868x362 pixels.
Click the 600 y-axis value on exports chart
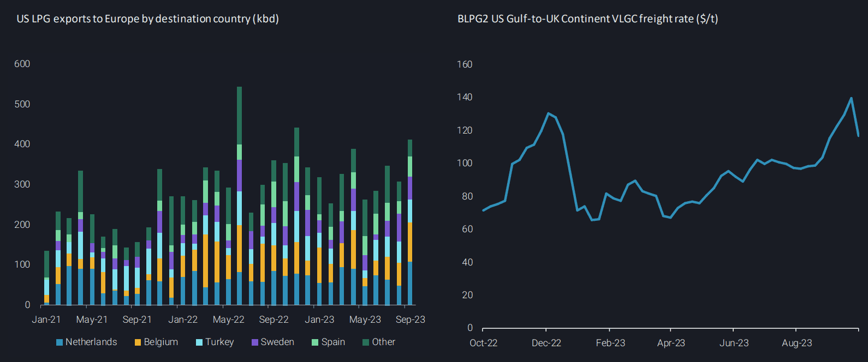pyautogui.click(x=22, y=64)
